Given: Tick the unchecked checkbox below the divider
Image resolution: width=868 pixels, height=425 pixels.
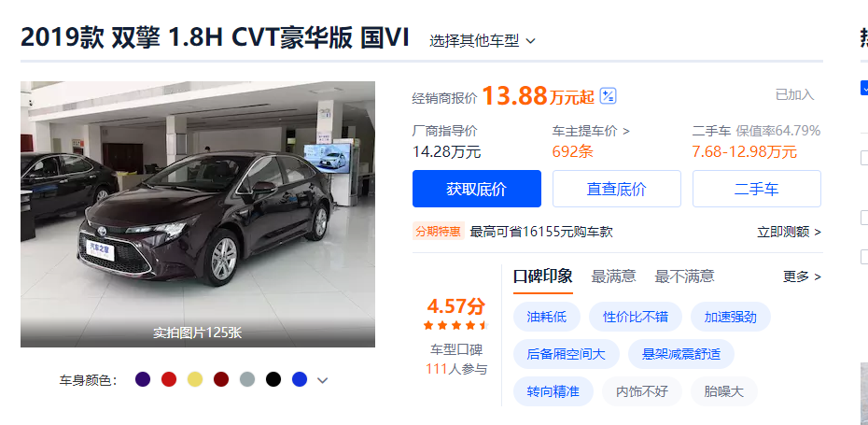Looking at the screenshot, I should click(864, 158).
